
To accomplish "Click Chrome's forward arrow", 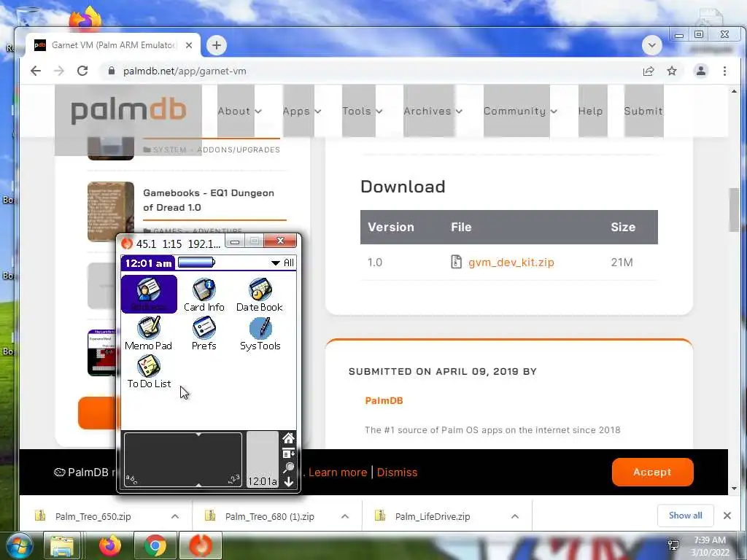I will [58, 71].
